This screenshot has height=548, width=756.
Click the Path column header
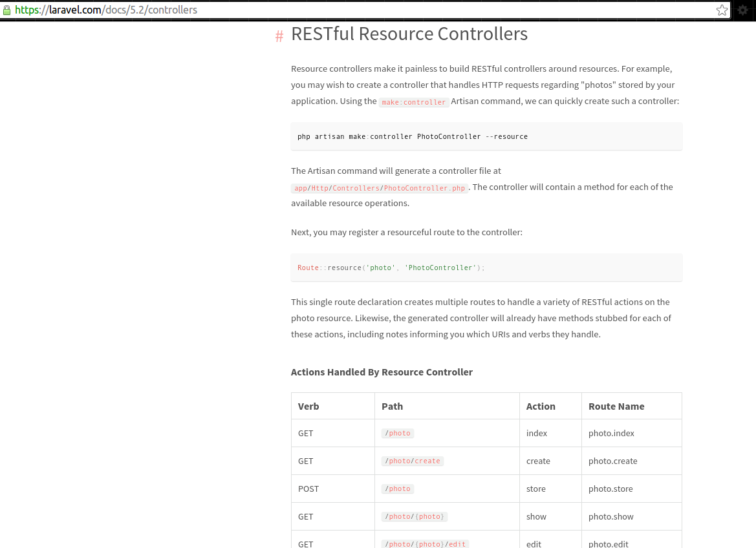(392, 406)
